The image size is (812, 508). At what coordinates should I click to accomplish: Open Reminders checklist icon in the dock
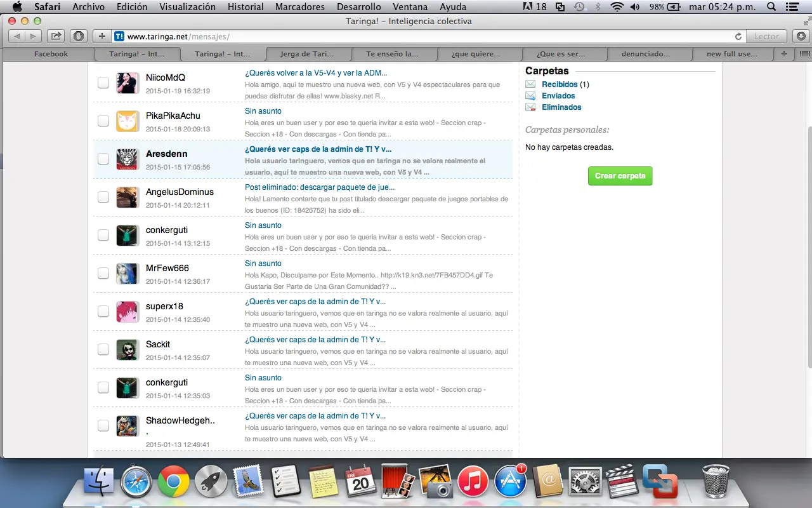285,481
